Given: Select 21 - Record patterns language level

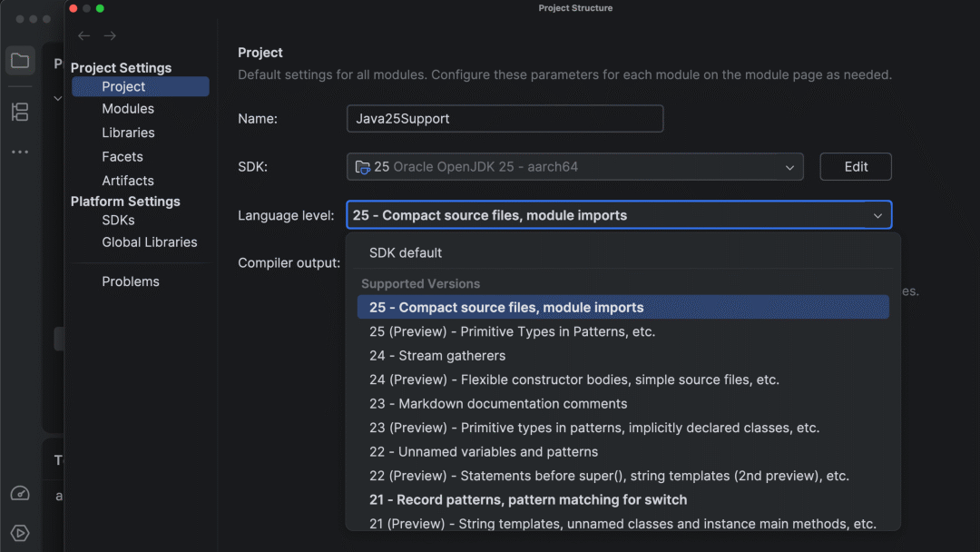Looking at the screenshot, I should pos(528,499).
